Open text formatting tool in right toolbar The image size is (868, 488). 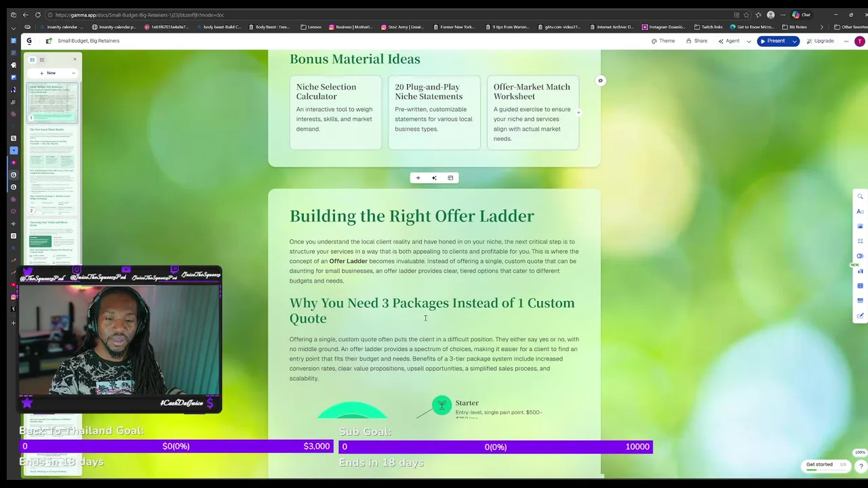coord(861,211)
